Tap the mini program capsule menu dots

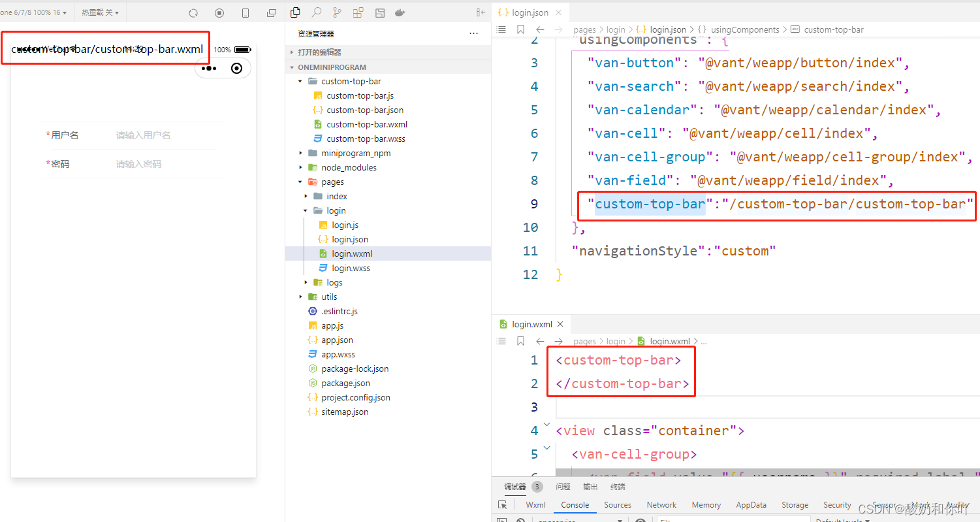click(x=209, y=68)
